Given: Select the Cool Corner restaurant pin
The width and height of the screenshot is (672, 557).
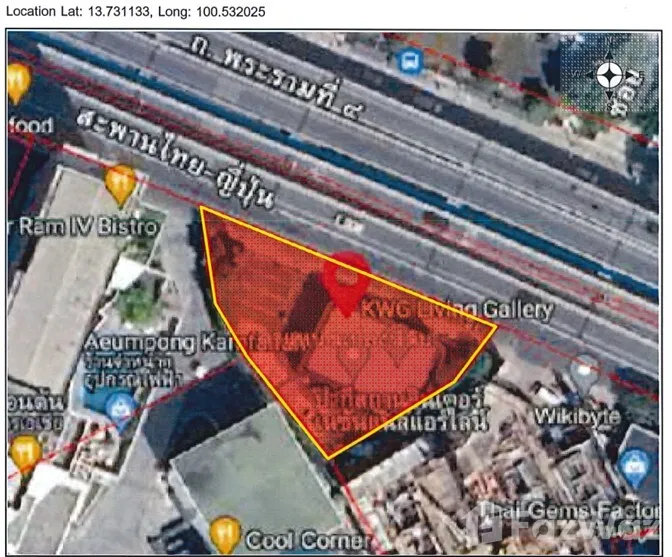Looking at the screenshot, I should (x=226, y=531).
